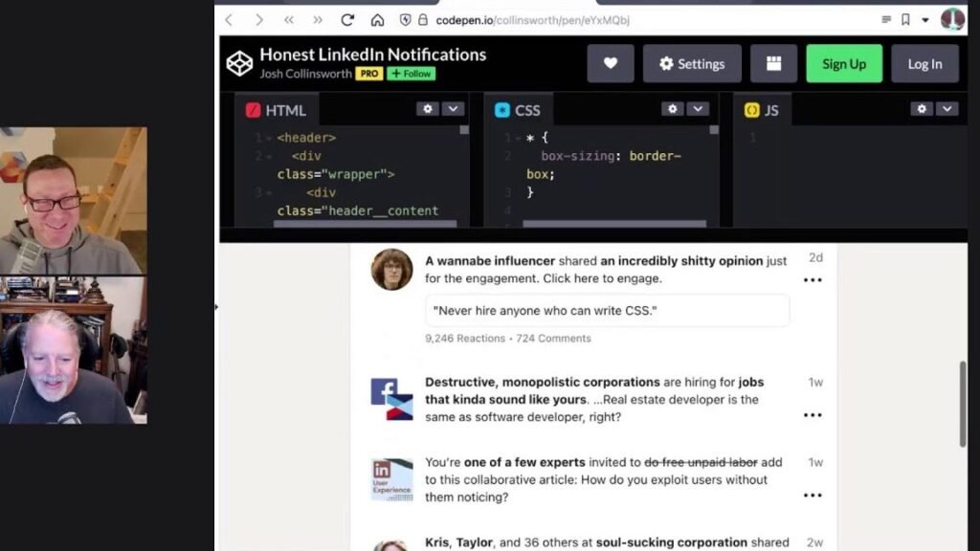Reload the CodePen page
This screenshot has height=551, width=980.
click(x=347, y=20)
